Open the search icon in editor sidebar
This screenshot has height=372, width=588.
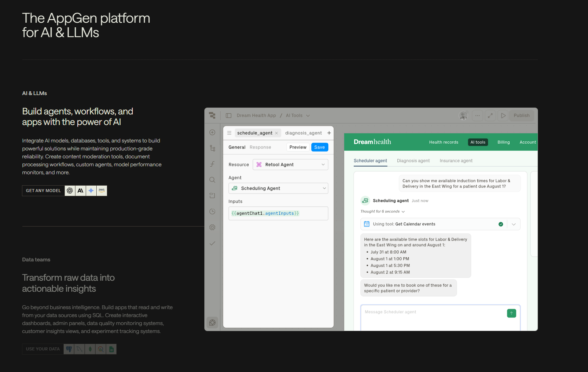pyautogui.click(x=212, y=180)
